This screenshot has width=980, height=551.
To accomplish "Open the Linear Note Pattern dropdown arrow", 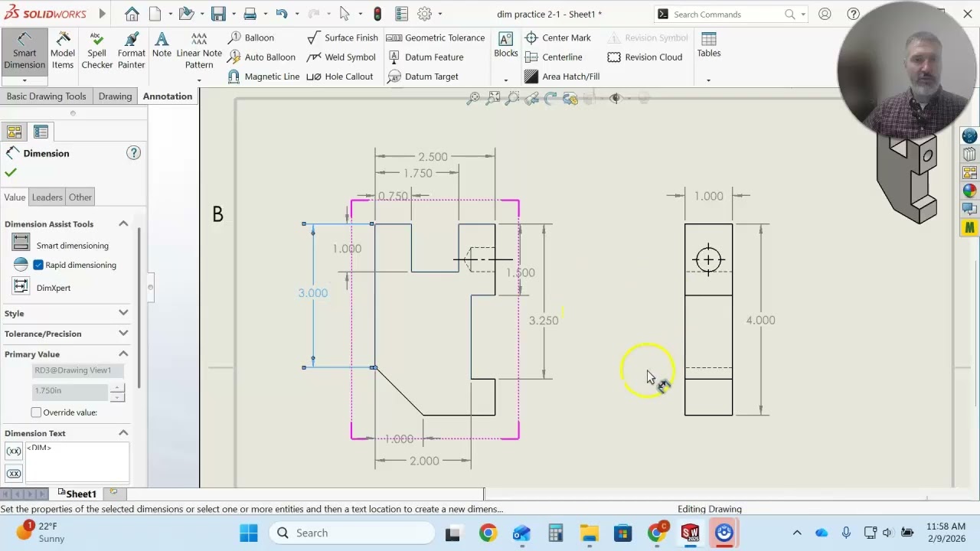I will pos(199,80).
